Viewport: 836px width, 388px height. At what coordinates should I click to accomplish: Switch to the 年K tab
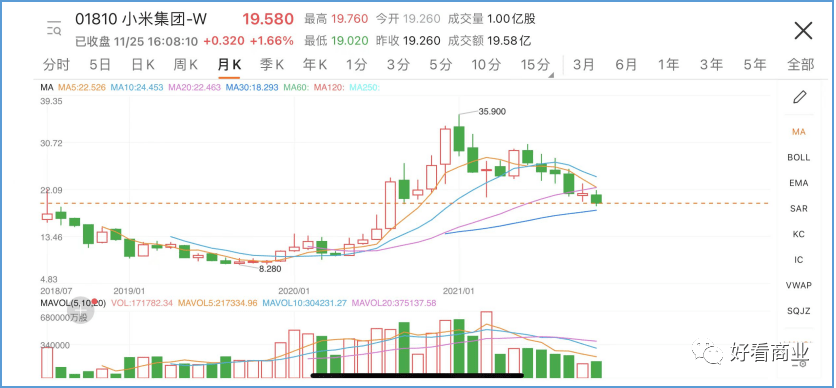click(x=315, y=65)
